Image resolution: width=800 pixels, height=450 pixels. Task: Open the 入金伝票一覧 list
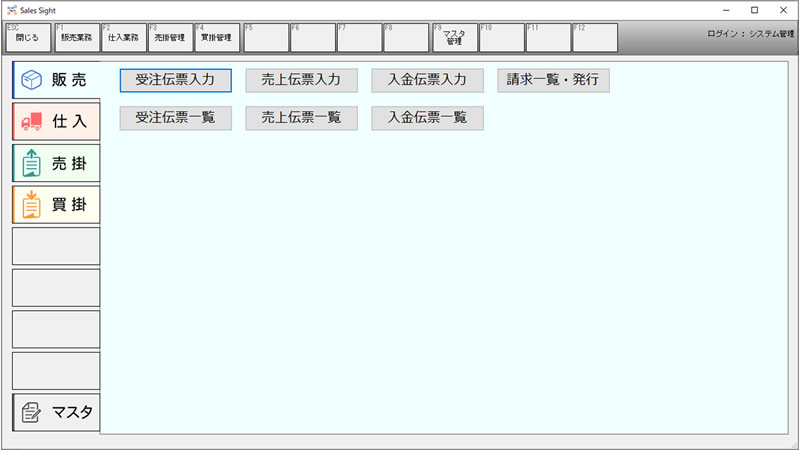(427, 118)
